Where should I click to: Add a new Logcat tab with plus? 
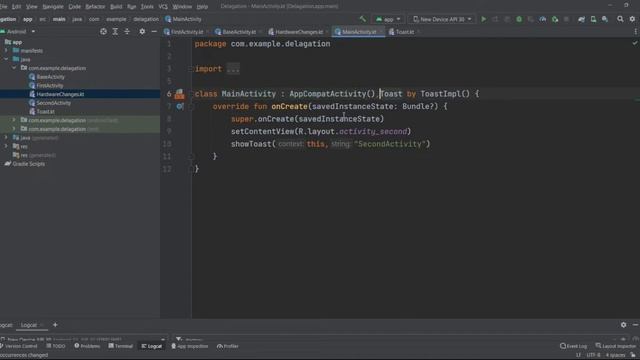pyautogui.click(x=55, y=325)
